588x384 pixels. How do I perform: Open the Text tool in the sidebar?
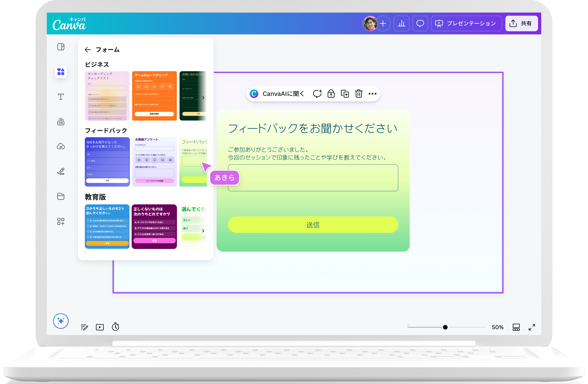61,97
